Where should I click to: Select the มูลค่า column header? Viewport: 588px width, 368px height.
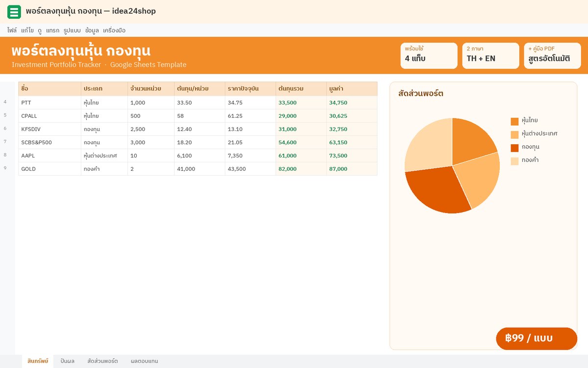click(x=352, y=89)
